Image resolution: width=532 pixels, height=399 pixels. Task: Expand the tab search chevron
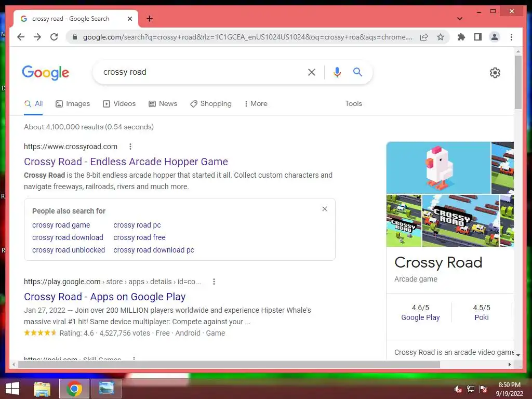coord(460,19)
